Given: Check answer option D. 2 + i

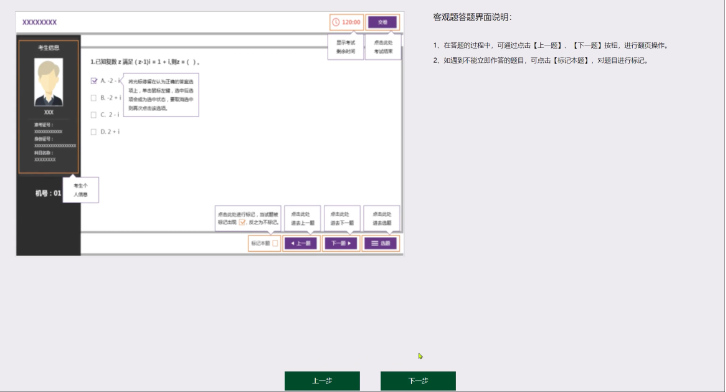Looking at the screenshot, I should coord(94,132).
